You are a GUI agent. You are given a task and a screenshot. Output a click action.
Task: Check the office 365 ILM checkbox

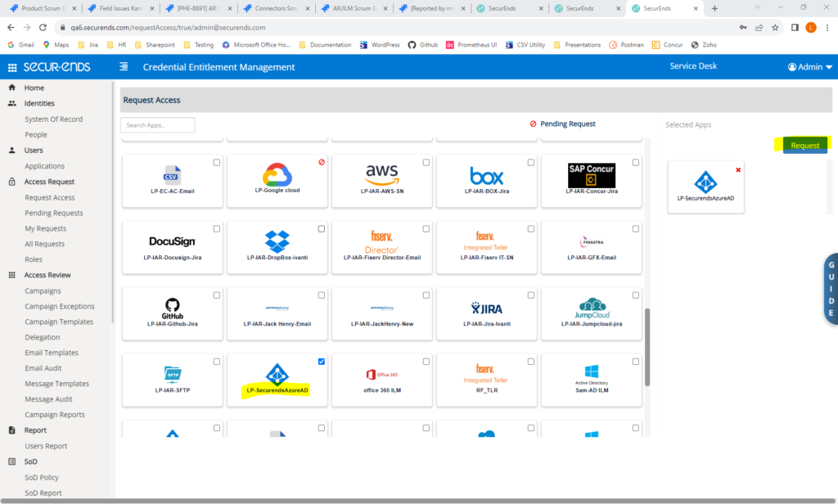coord(426,362)
